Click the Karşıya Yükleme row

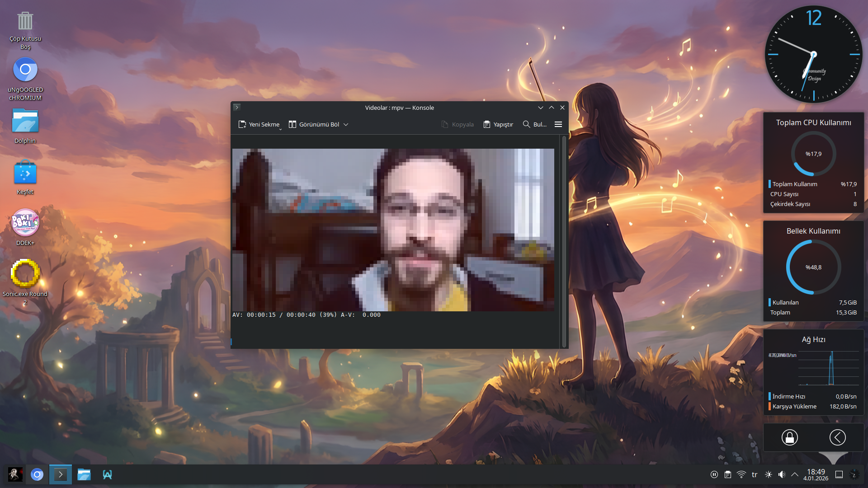813,406
